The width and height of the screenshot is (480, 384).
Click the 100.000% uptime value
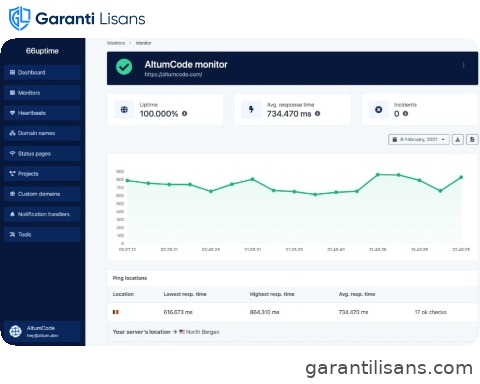pyautogui.click(x=159, y=114)
